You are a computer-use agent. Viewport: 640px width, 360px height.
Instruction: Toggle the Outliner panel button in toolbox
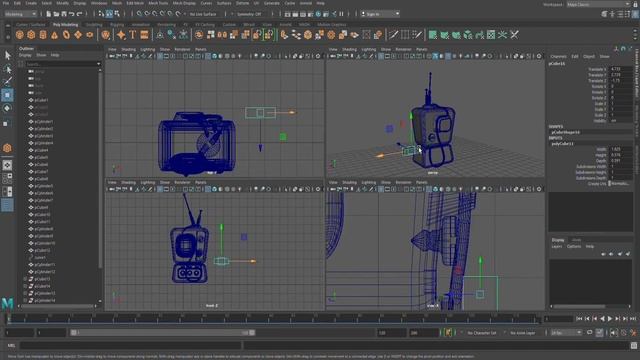pos(7,205)
